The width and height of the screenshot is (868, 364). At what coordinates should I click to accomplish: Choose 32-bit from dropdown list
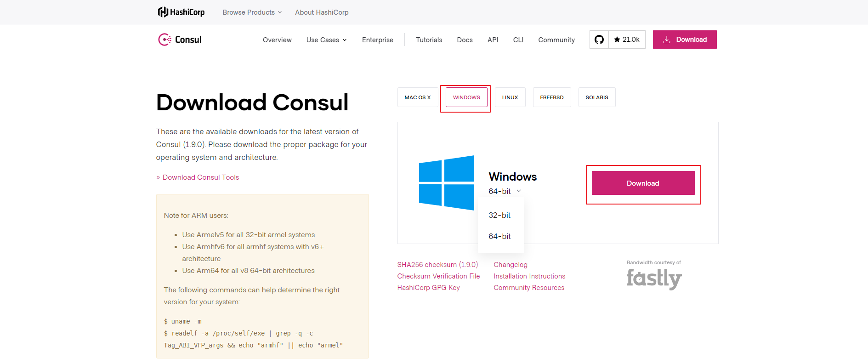[500, 215]
